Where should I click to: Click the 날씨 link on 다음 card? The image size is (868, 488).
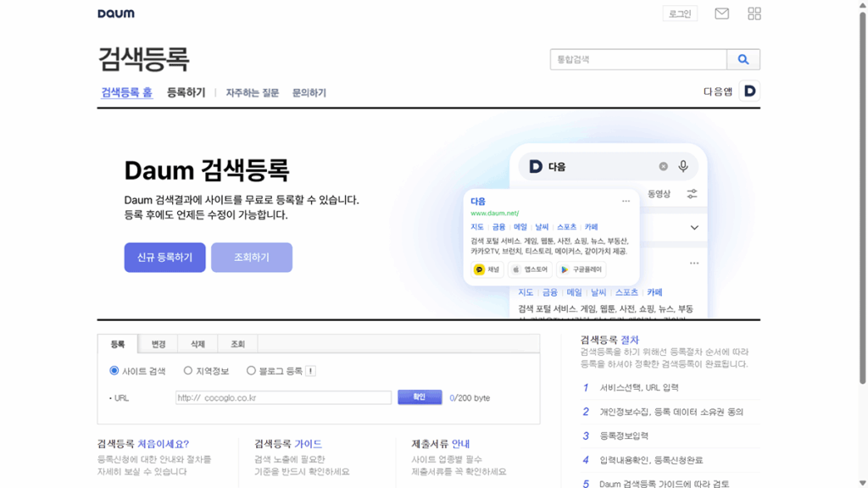coord(542,227)
